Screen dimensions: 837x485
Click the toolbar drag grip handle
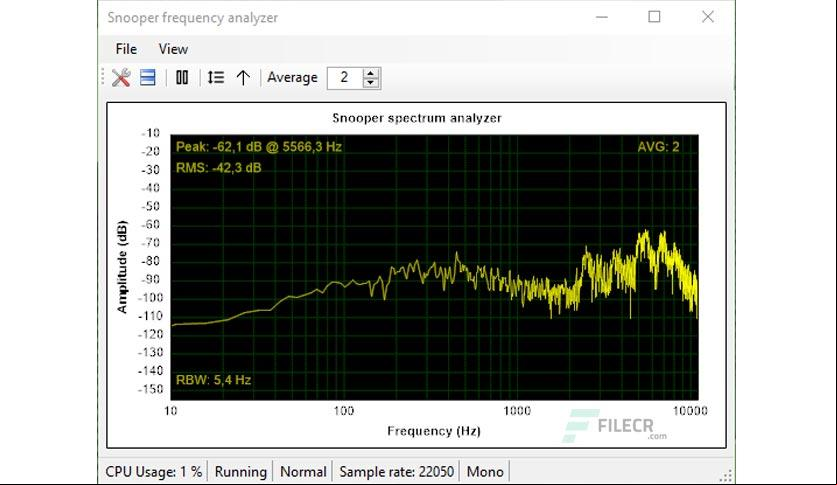point(102,78)
